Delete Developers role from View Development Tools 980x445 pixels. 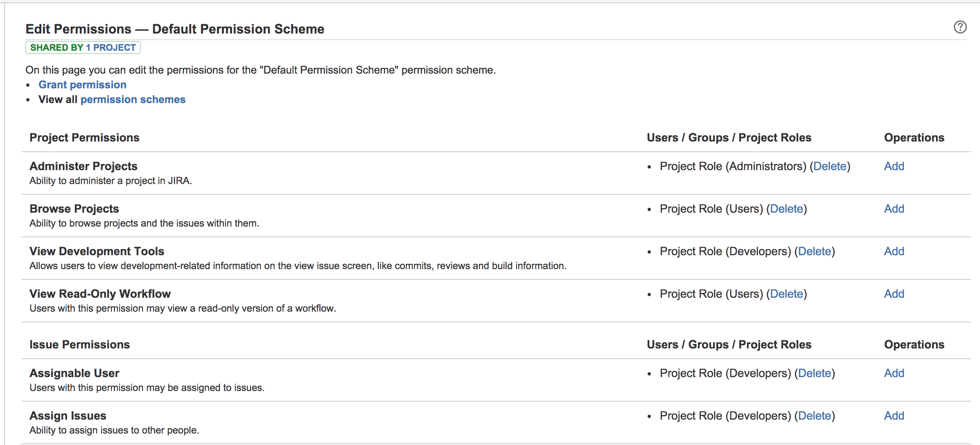click(815, 251)
